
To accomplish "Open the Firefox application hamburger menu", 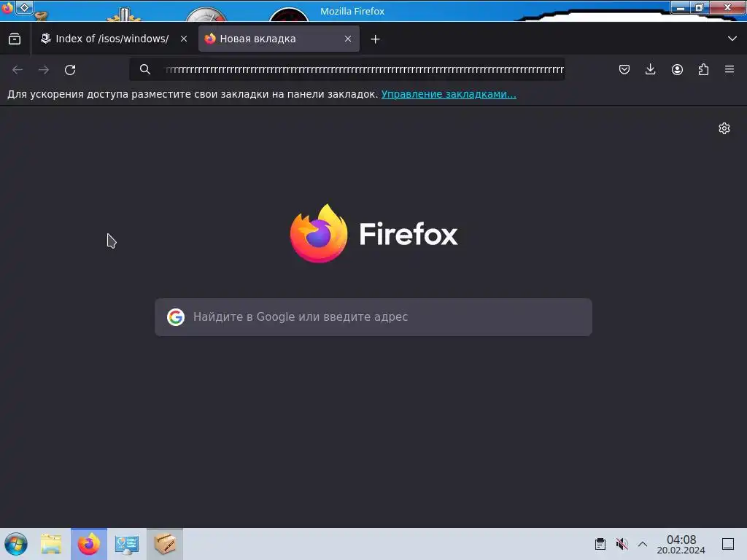I will click(x=729, y=69).
